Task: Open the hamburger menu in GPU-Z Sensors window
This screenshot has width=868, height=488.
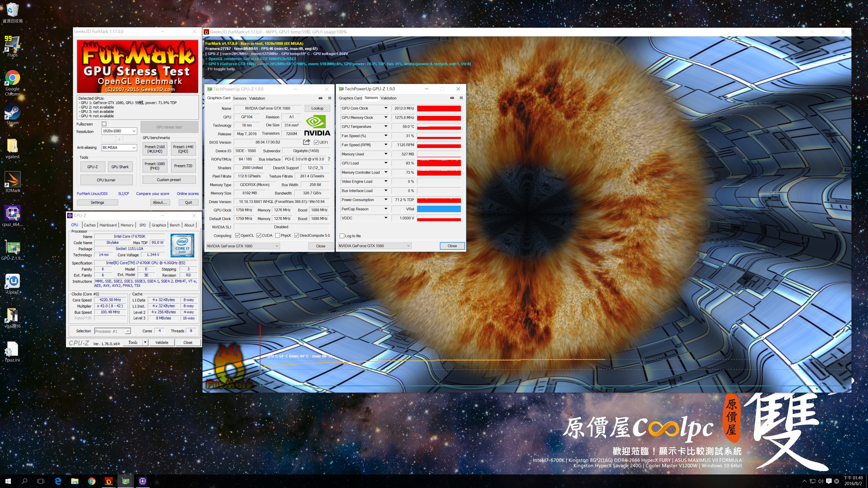Action: point(461,98)
